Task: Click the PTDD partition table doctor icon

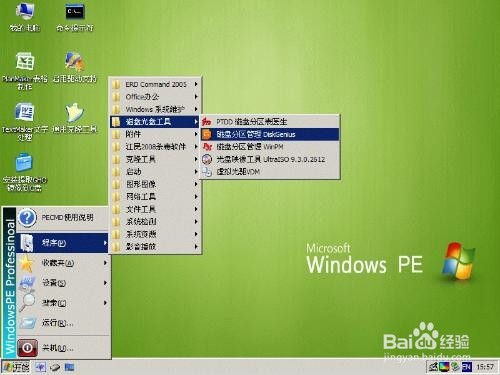Action: click(x=207, y=121)
